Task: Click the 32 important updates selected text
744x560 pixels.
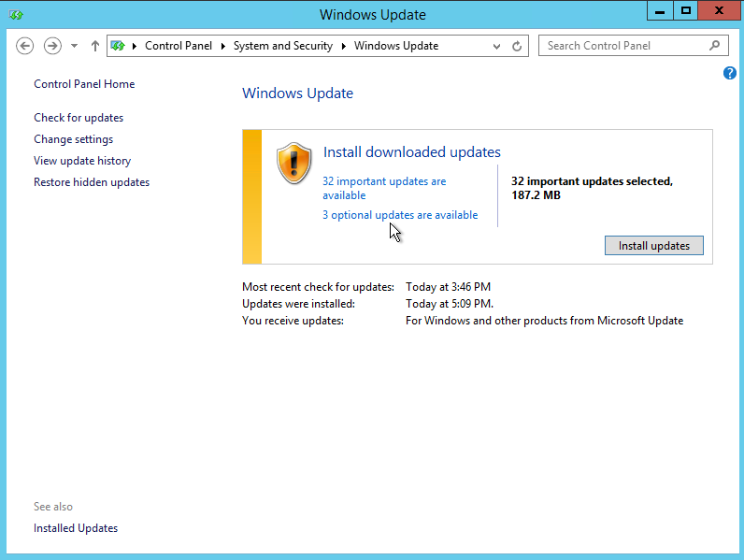Action: pyautogui.click(x=592, y=188)
